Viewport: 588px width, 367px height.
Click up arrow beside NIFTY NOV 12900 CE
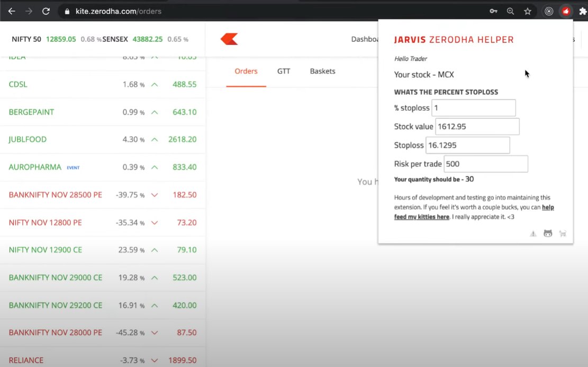155,250
